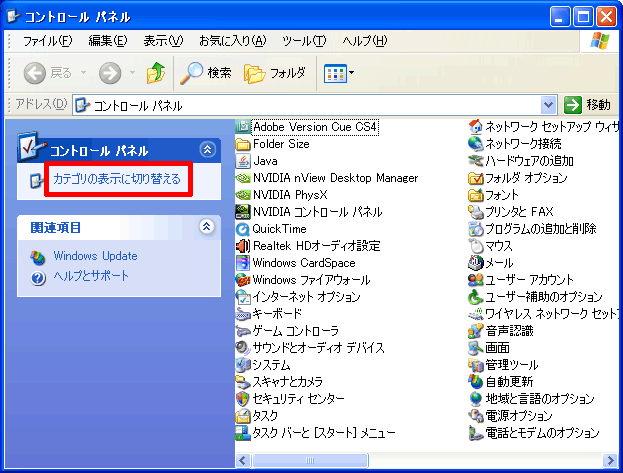The height and width of the screenshot is (473, 623).
Task: Toggle the フォルダ folders pane button
Action: [275, 73]
